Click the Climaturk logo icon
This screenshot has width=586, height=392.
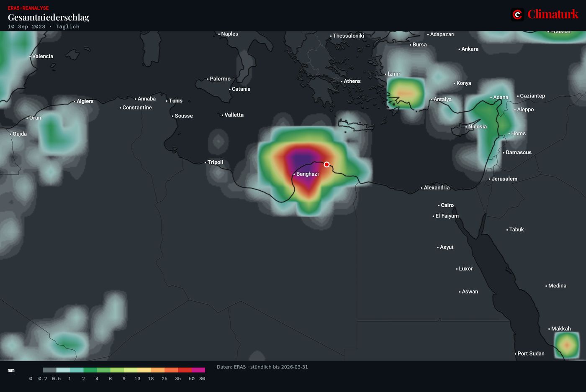pyautogui.click(x=517, y=15)
